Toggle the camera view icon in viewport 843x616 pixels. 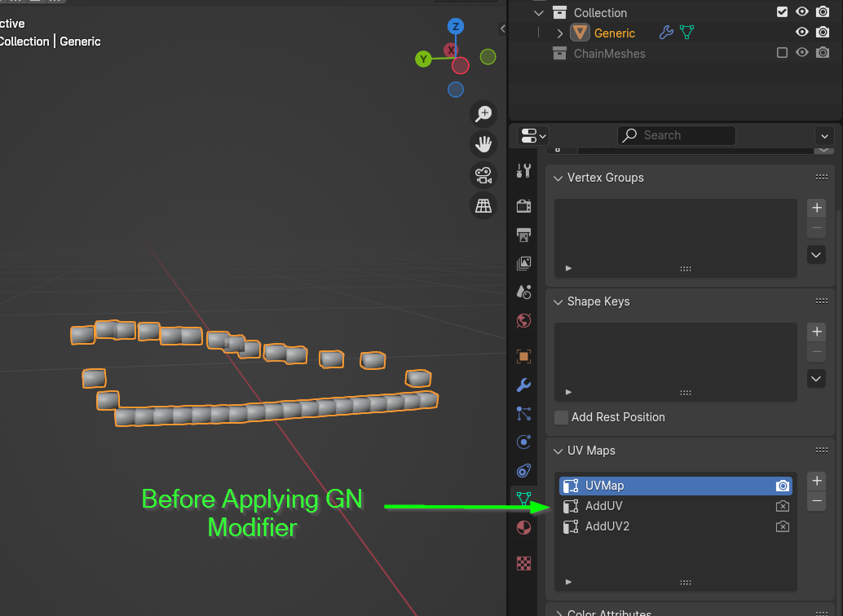483,174
